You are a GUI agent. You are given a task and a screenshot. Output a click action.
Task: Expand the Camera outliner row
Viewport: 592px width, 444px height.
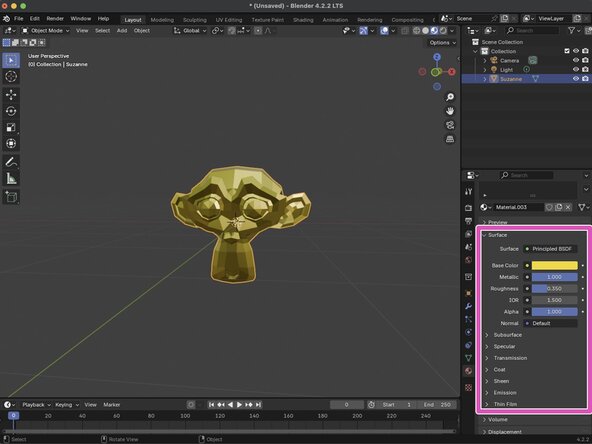485,60
